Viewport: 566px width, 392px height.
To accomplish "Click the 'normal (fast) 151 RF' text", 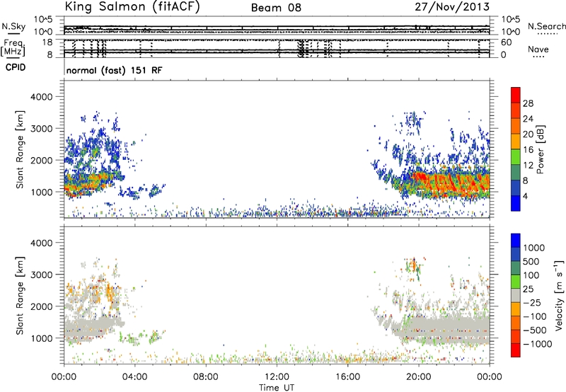I will tap(114, 70).
